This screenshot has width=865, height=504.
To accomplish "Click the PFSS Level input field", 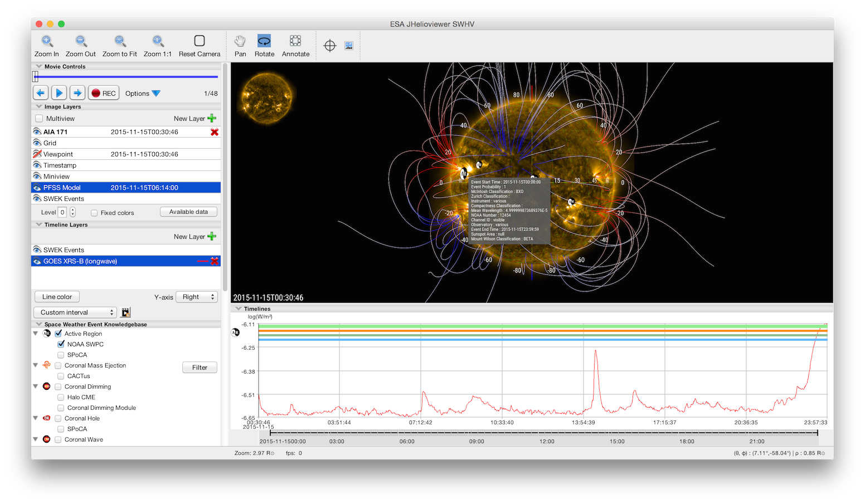I will [x=62, y=212].
